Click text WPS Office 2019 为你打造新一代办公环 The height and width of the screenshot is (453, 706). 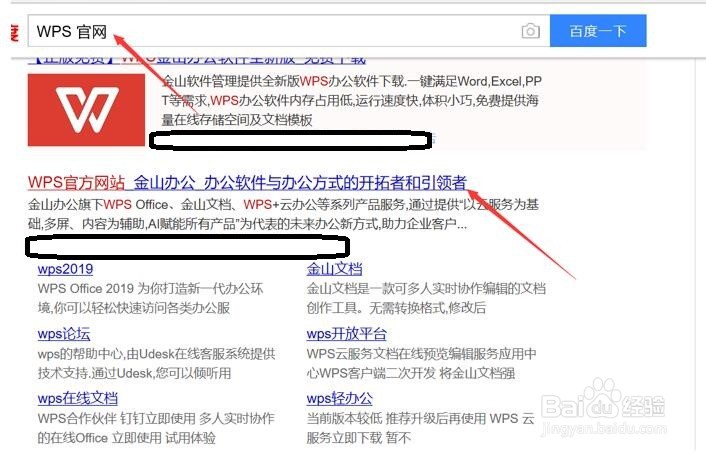tap(150, 288)
